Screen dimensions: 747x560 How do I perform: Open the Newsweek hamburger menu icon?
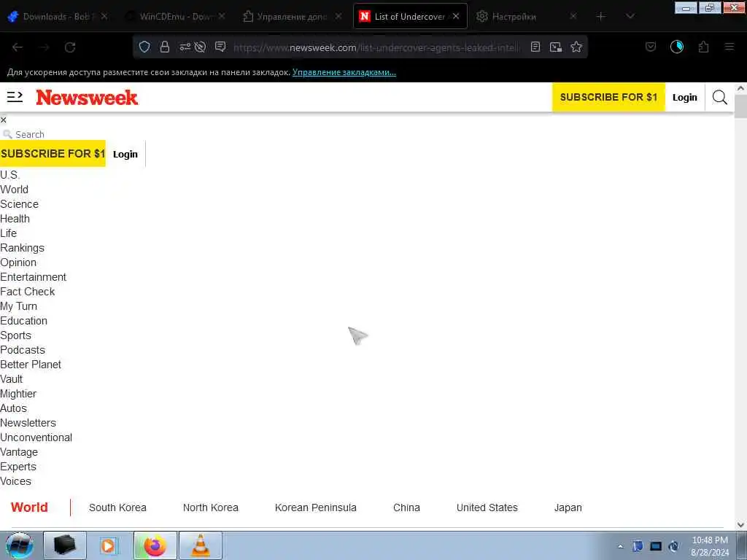[x=15, y=97]
